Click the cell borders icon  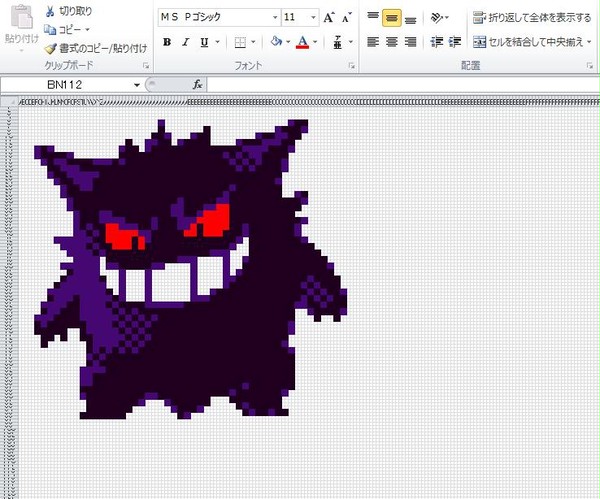click(x=240, y=42)
